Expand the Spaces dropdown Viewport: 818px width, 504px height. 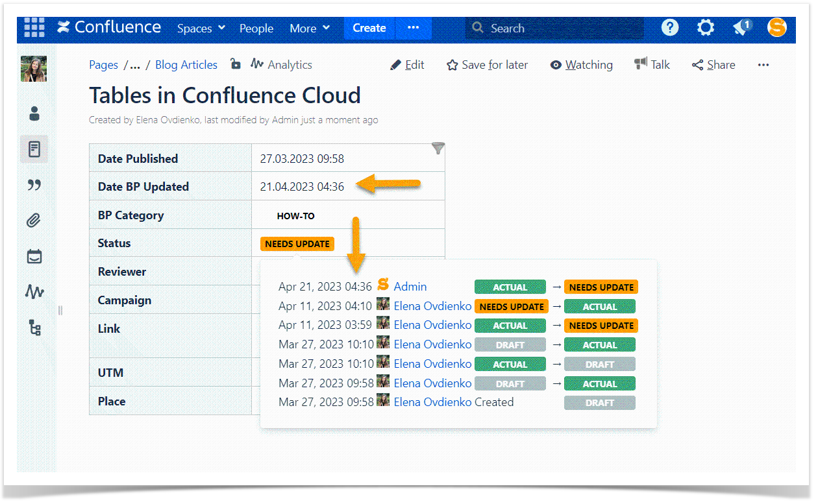[x=201, y=28]
